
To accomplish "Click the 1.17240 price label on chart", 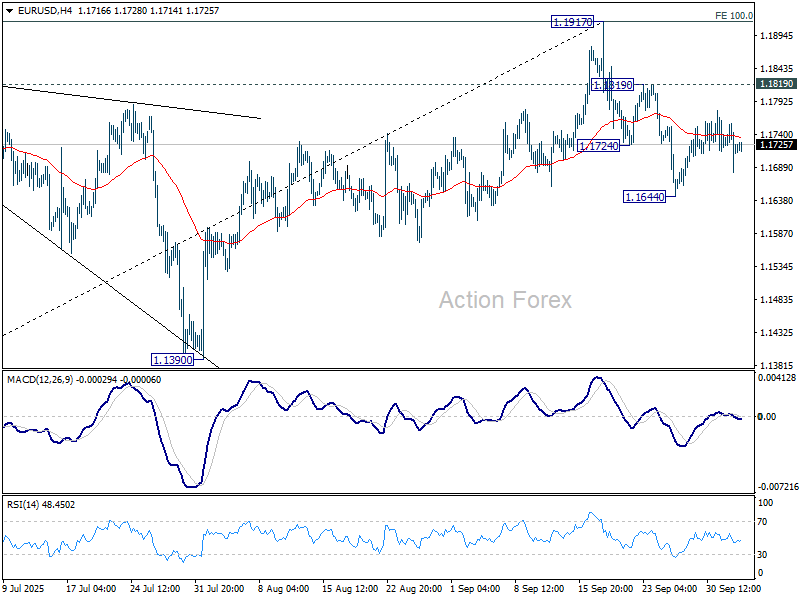I will pos(599,146).
